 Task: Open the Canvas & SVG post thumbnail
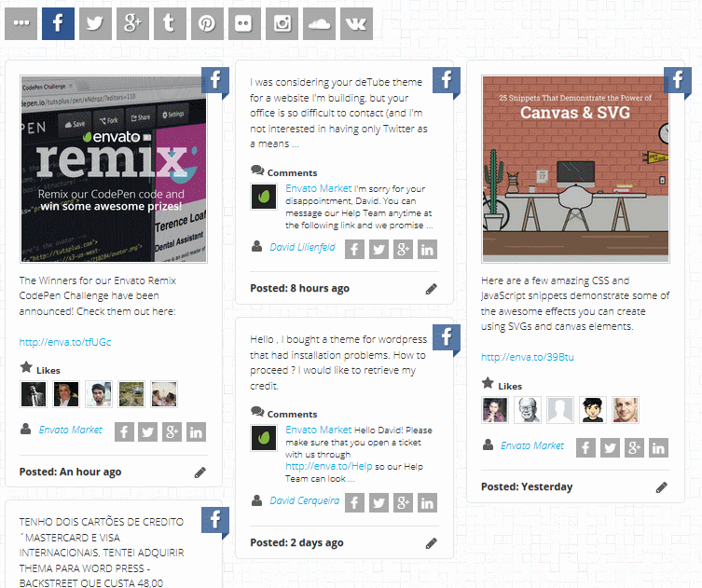575,170
